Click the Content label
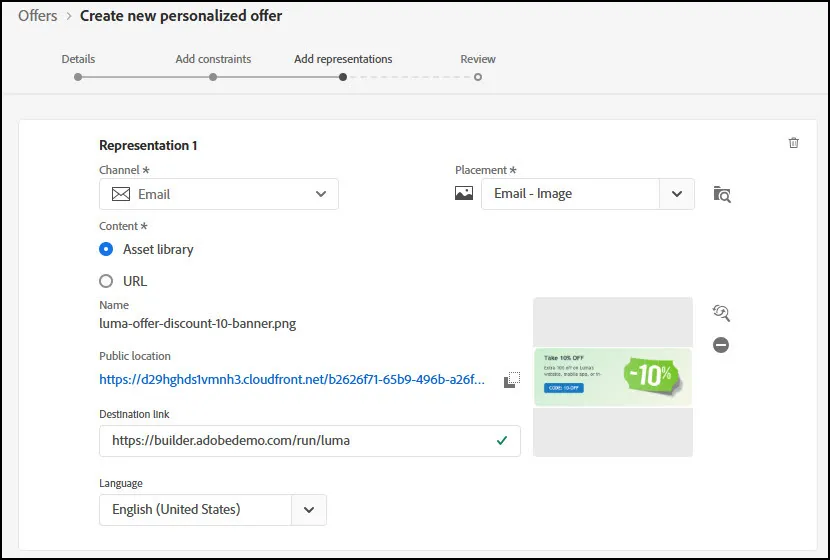 (123, 226)
